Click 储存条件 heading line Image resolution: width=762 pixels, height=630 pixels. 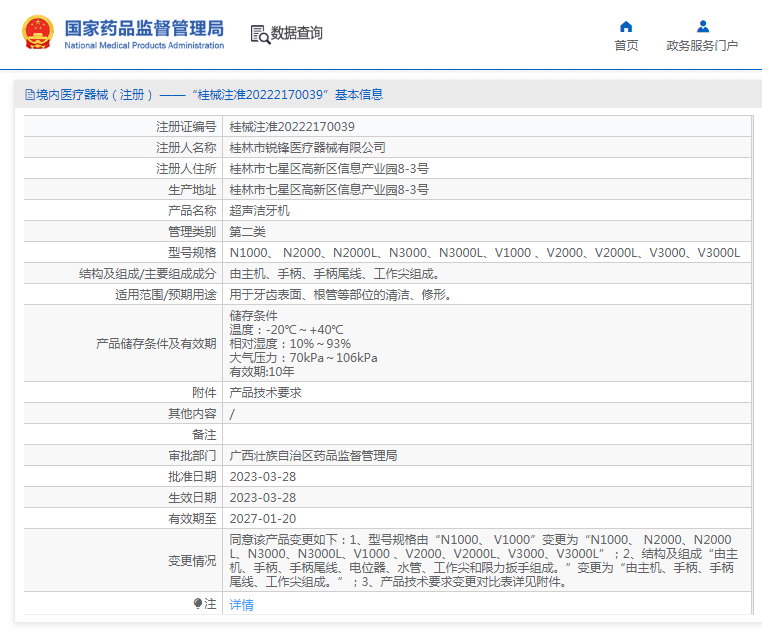[253, 315]
